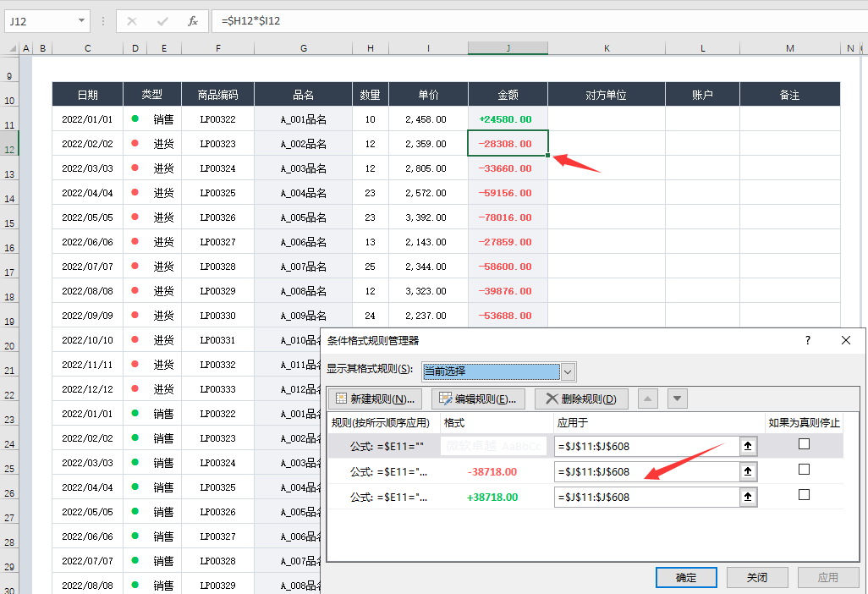Click the 日期 table header cell

pyautogui.click(x=87, y=95)
